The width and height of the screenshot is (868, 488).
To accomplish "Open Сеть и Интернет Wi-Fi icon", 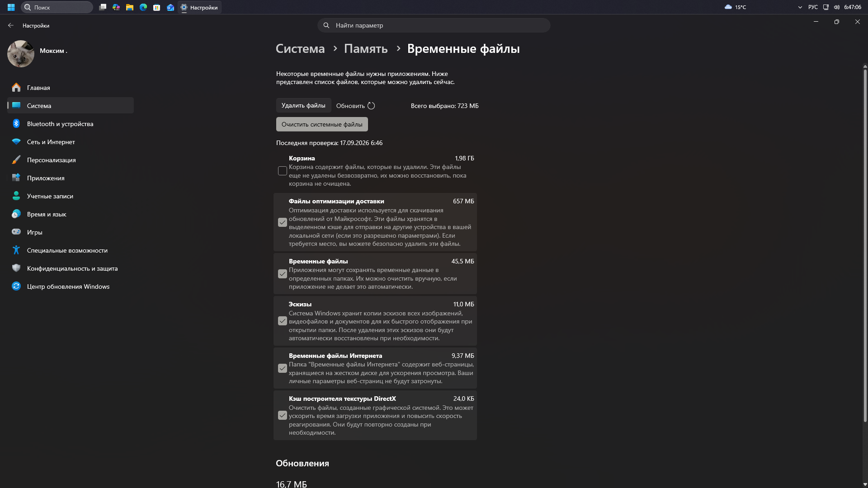I will point(16,142).
